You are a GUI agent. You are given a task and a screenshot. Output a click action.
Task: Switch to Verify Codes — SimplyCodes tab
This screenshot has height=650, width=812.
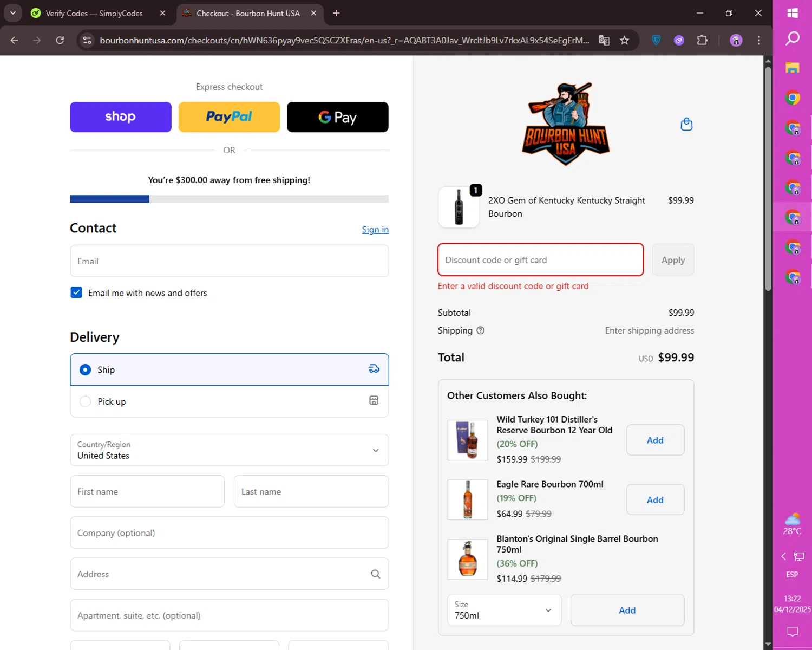click(x=94, y=13)
